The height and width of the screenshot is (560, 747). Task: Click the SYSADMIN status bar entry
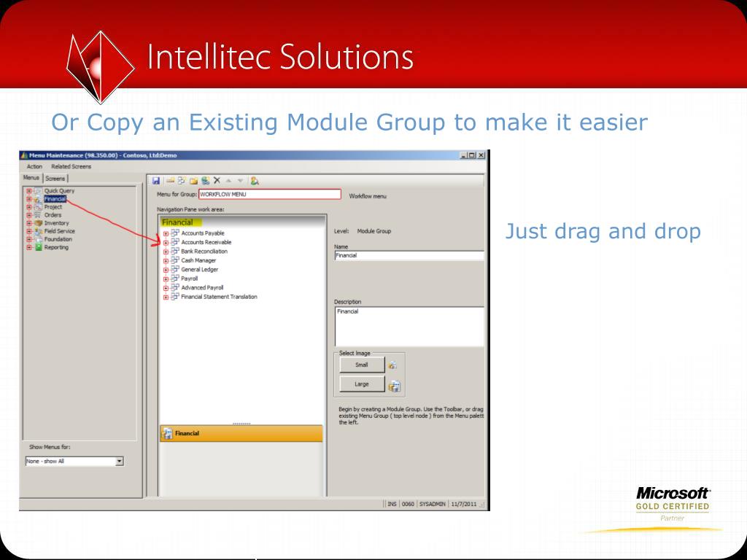coord(432,504)
